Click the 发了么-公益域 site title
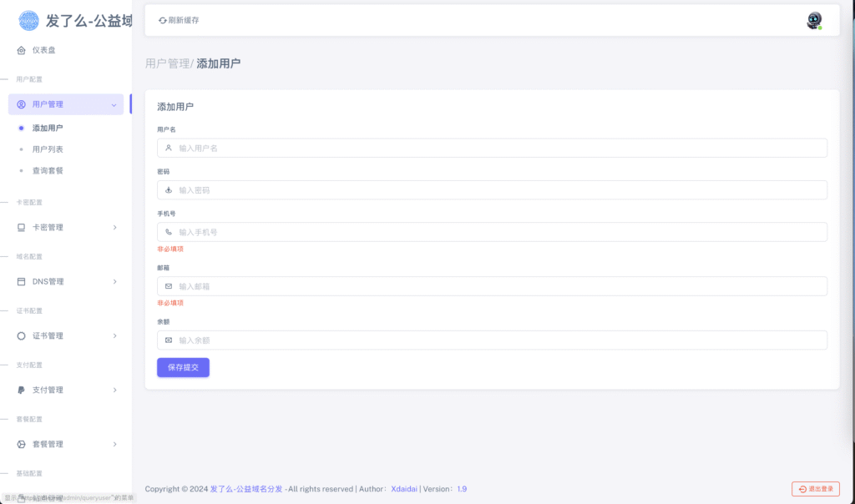Screen dimensions: 855x504 (89, 21)
